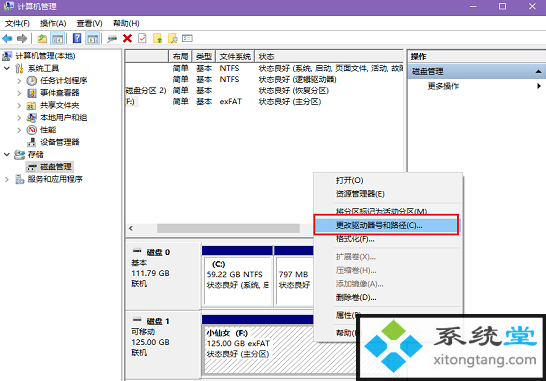The height and width of the screenshot is (381, 546).
Task: Choose 格式化(F) in the context menu
Action: point(388,239)
